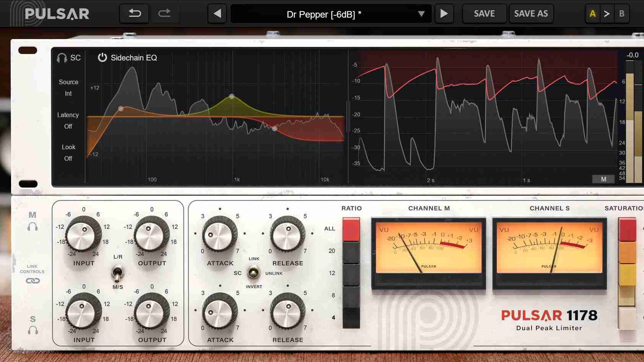Click the Link Controls chain icon
This screenshot has height=362, width=644.
coord(33,281)
